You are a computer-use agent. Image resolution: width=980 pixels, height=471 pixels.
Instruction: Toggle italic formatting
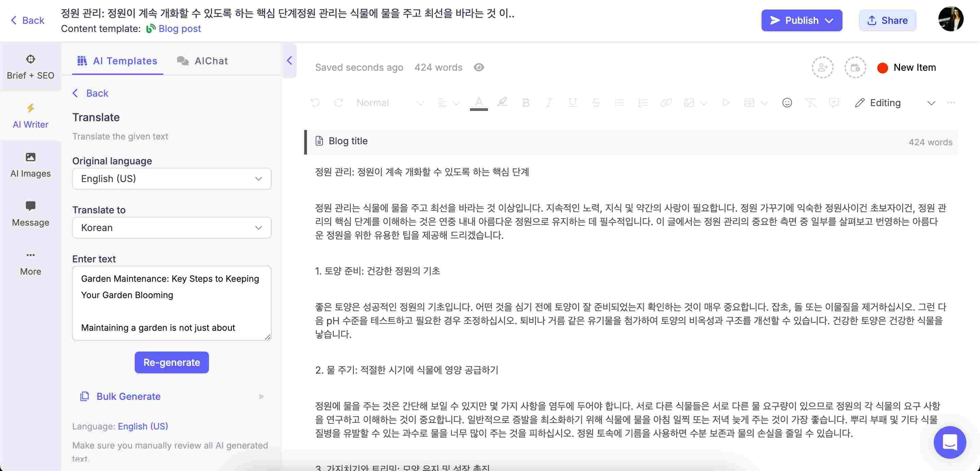549,103
